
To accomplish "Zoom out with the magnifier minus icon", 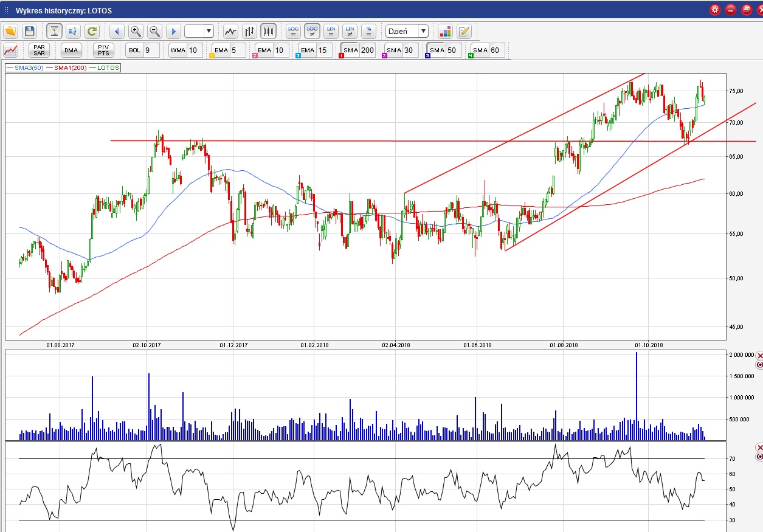I will pyautogui.click(x=154, y=31).
